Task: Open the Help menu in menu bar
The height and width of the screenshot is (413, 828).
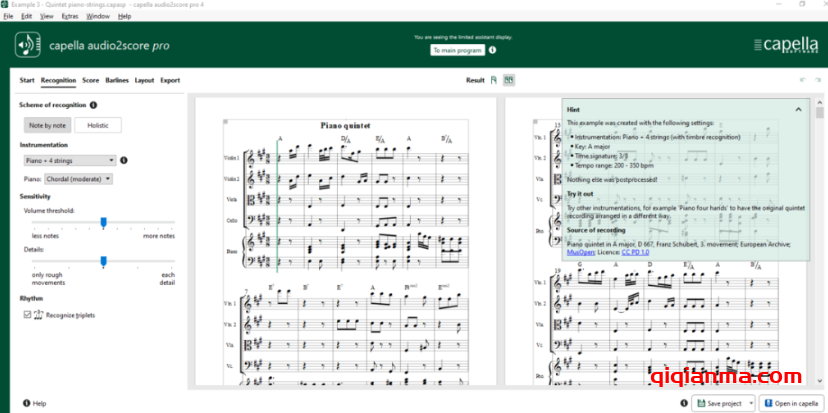Action: (x=125, y=16)
